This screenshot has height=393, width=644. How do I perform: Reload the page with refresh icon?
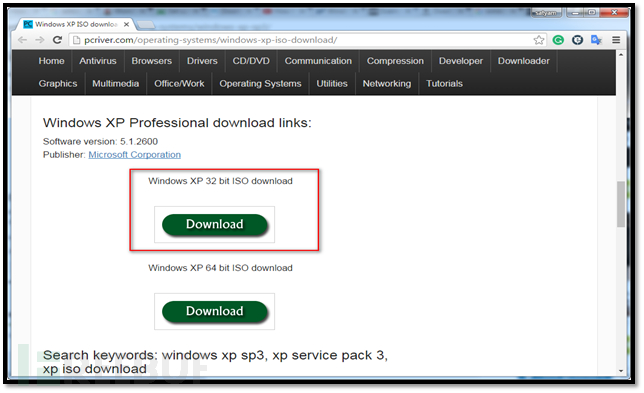(x=58, y=40)
